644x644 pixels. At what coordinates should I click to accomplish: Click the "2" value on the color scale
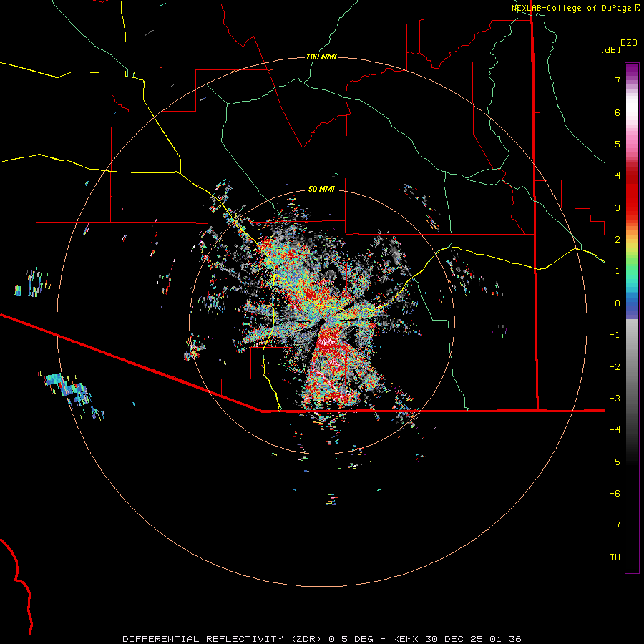(618, 240)
